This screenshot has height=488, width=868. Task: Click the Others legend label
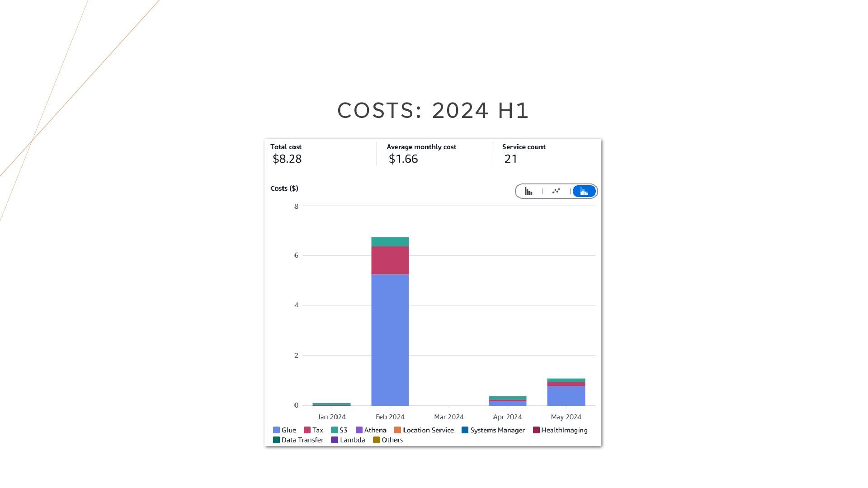point(392,440)
